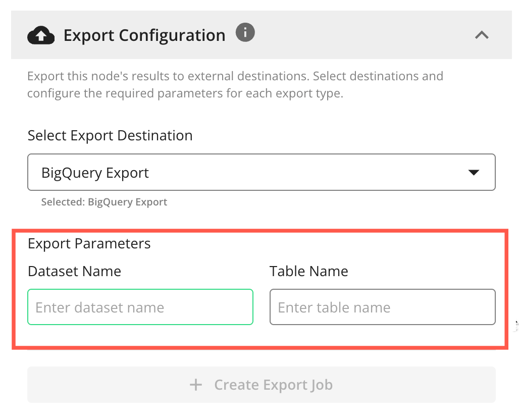Open the Select Export Destination dropdown
Screen dimensions: 519x420
[x=261, y=172]
